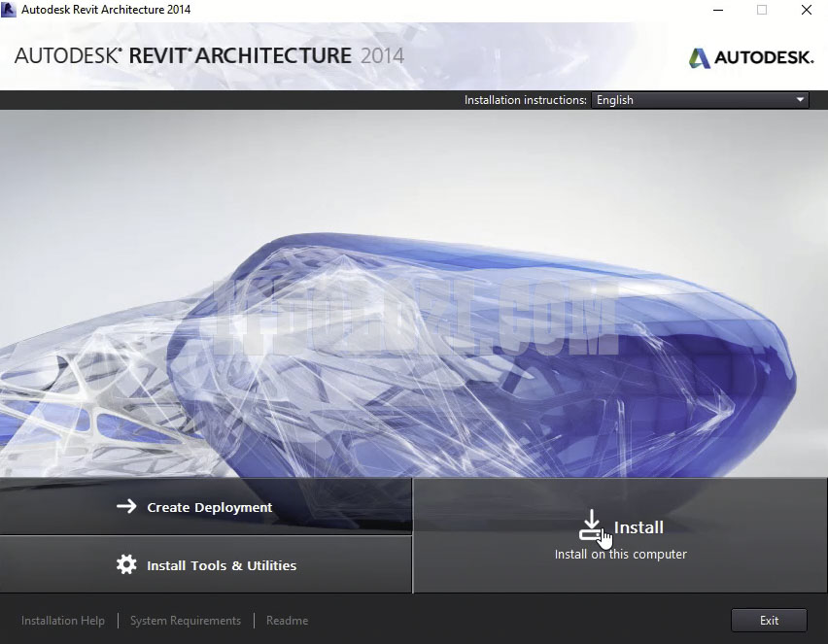This screenshot has height=644, width=828.
Task: Click the Autodesk Revit Architecture 2014 title text
Action: coord(107,9)
